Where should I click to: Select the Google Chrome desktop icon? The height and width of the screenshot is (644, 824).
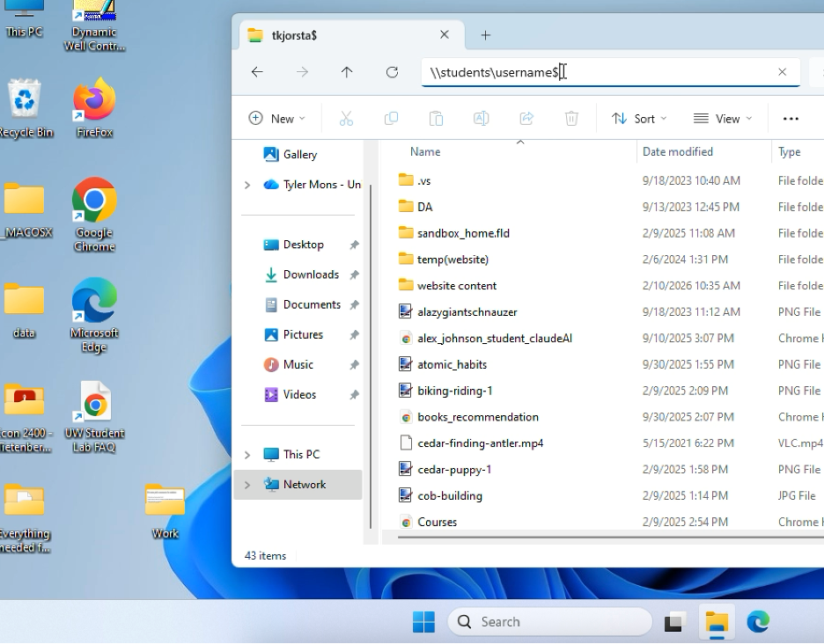point(94,215)
